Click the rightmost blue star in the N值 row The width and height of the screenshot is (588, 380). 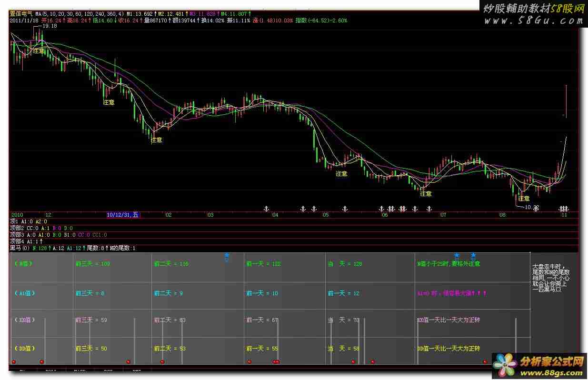[x=473, y=256]
